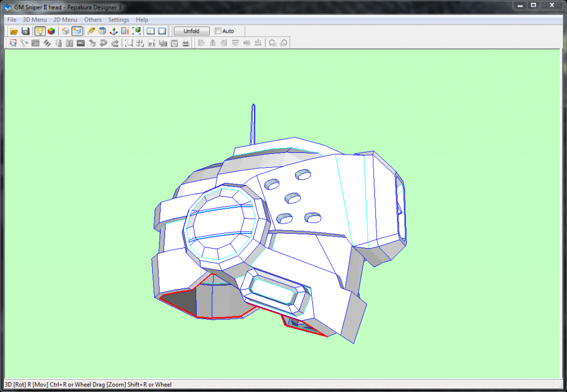Choose the red select/move arrow tool
The height and width of the screenshot is (392, 567).
click(x=13, y=43)
